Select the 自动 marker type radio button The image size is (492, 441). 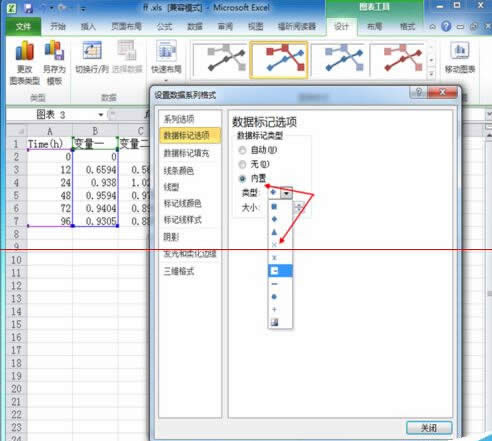(242, 150)
